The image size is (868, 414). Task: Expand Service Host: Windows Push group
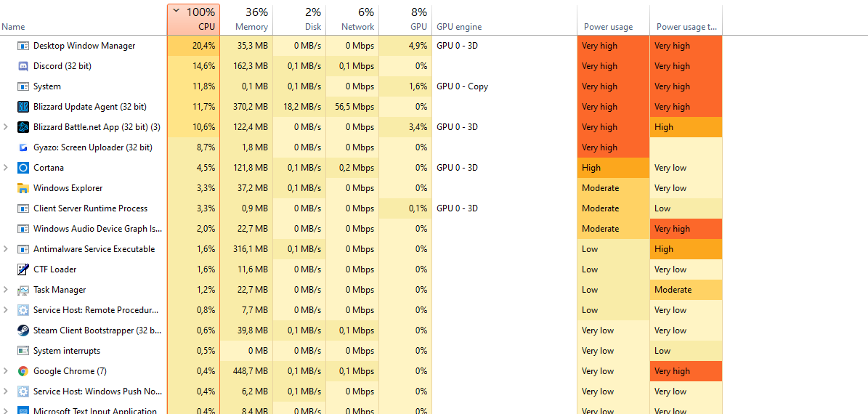tap(6, 391)
